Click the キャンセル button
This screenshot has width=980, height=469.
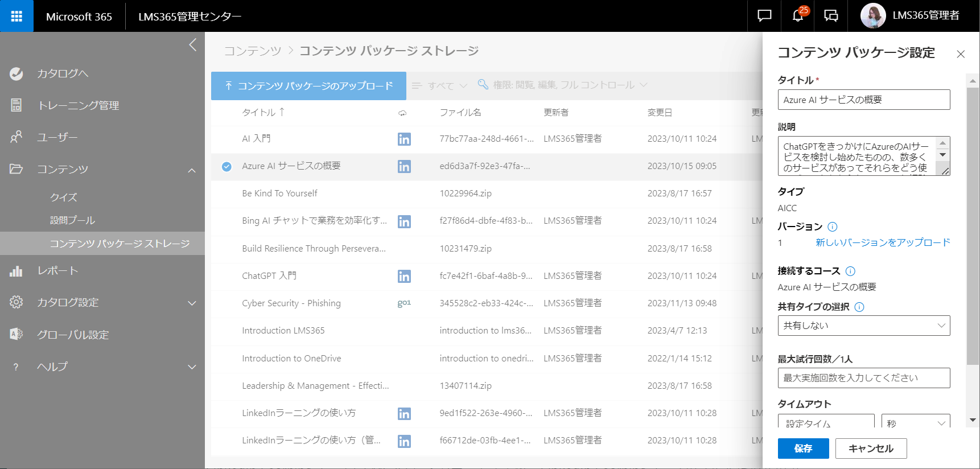(x=871, y=449)
